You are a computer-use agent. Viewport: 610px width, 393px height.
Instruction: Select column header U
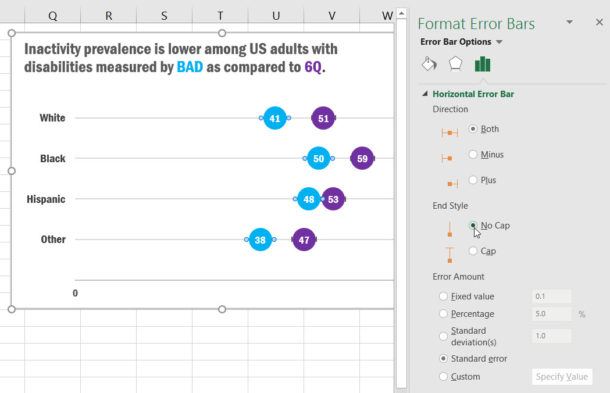tap(276, 16)
